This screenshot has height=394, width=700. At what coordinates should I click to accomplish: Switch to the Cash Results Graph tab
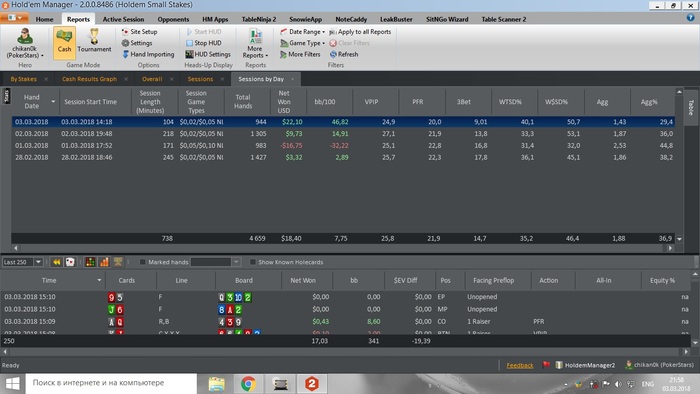[x=89, y=79]
